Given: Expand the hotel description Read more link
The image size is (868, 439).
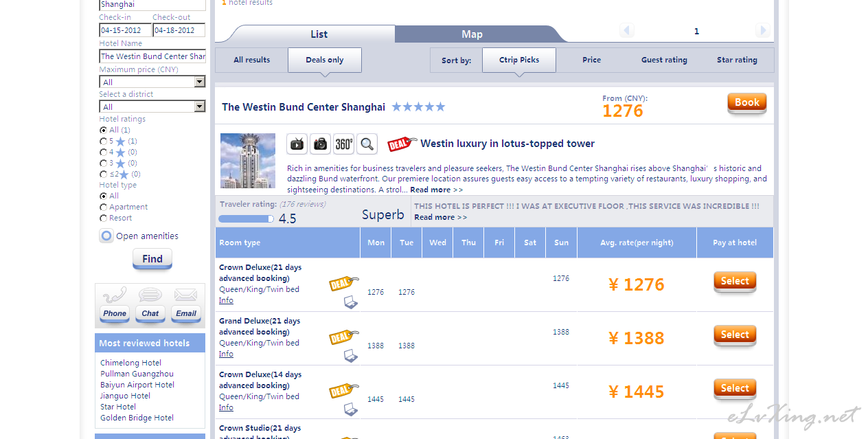Looking at the screenshot, I should pyautogui.click(x=437, y=190).
